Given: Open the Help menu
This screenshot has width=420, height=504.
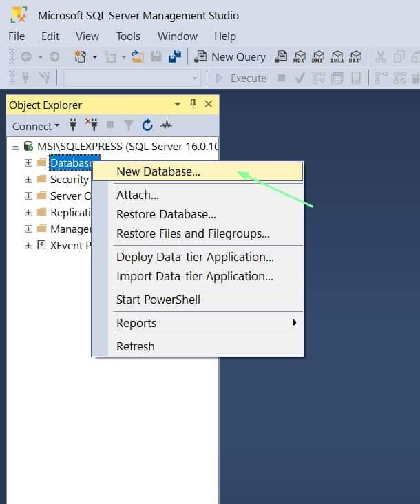Looking at the screenshot, I should pos(225,36).
